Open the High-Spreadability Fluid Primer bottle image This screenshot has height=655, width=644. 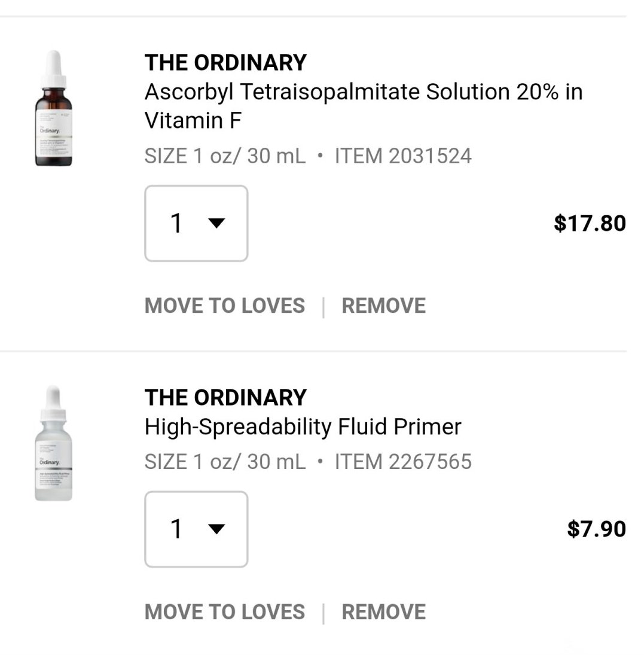point(53,443)
